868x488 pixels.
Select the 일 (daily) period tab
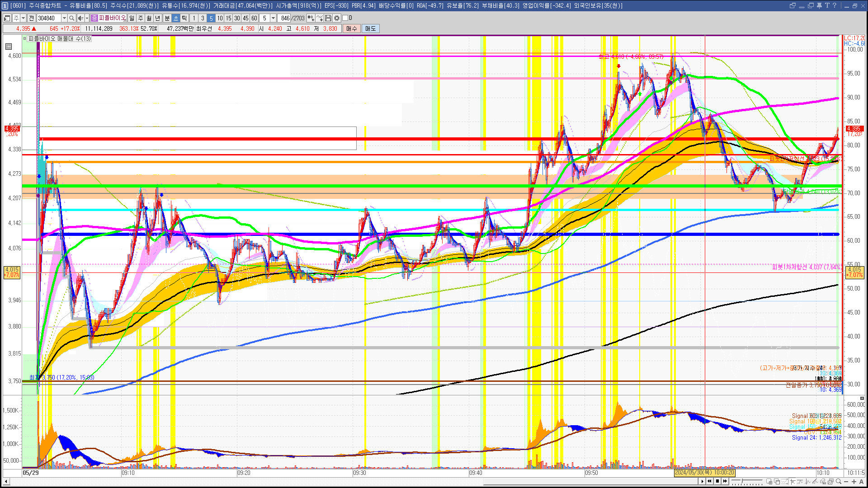coord(132,18)
